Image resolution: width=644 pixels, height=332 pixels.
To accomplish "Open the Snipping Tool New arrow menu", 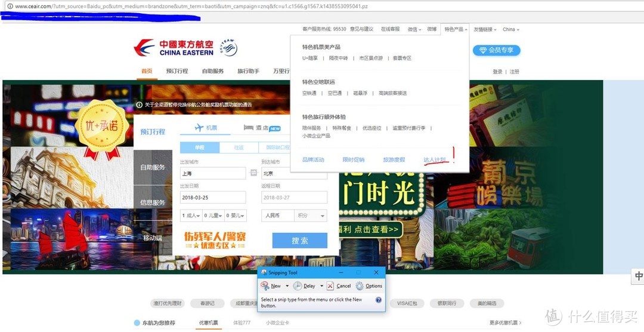I will pos(287,286).
